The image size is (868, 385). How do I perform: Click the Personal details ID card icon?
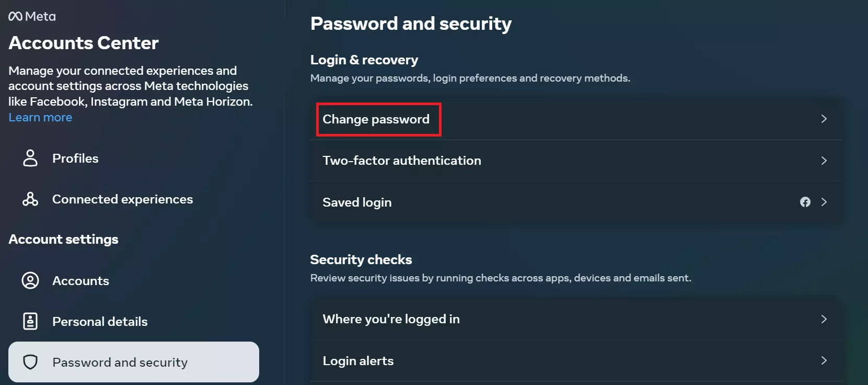(x=30, y=321)
